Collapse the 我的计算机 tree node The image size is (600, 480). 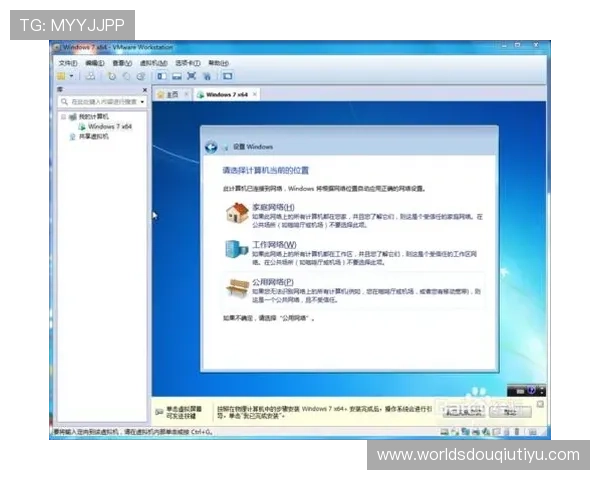(62, 117)
